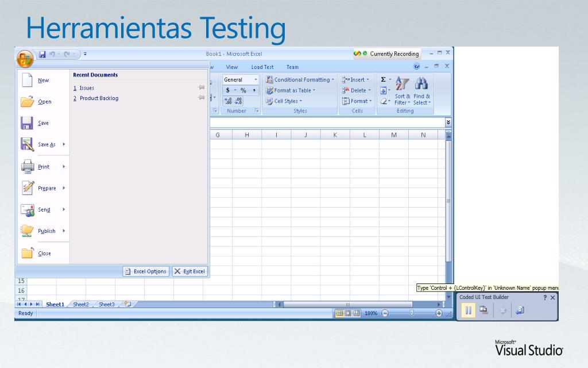Image resolution: width=588 pixels, height=368 pixels.
Task: Switch to Sheet2 tab
Action: (81, 305)
